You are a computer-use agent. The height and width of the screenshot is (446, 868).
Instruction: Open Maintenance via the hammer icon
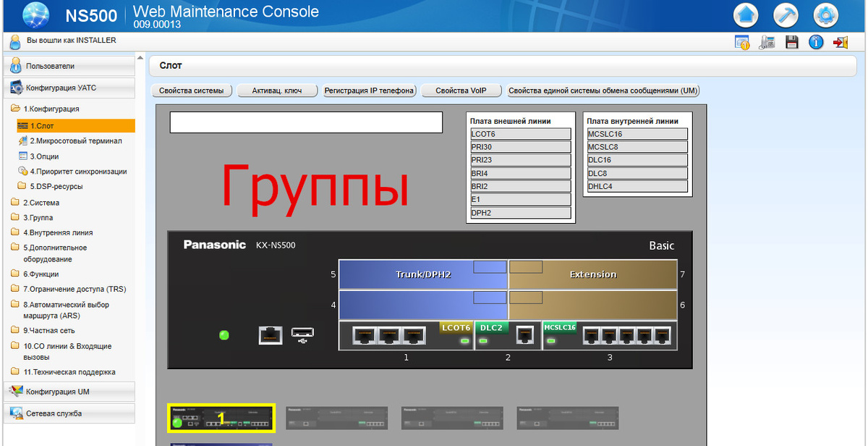click(x=786, y=15)
